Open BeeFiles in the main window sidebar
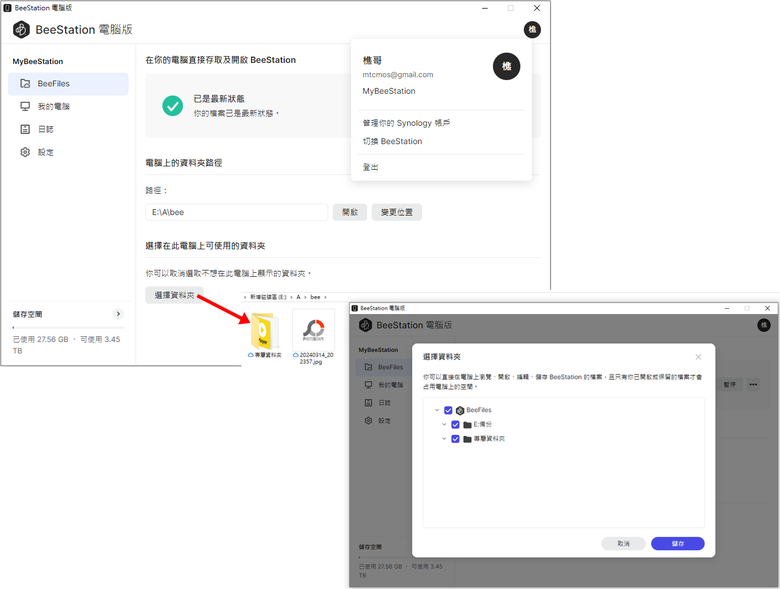The height and width of the screenshot is (589, 780). pos(68,84)
